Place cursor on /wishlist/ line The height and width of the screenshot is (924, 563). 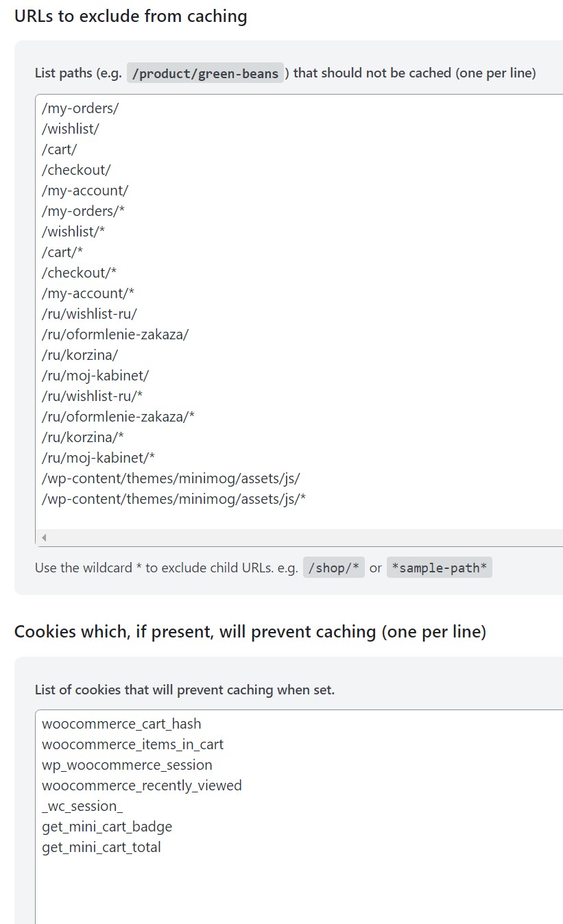click(71, 129)
